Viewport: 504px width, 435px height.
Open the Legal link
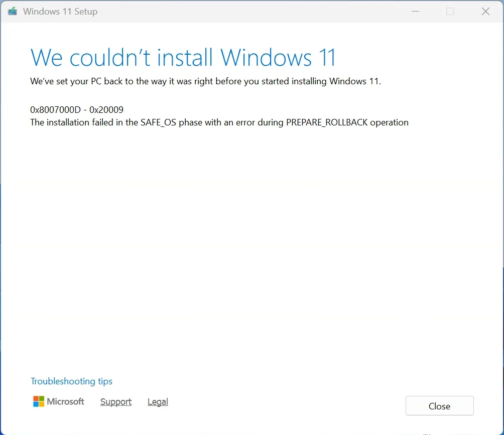(158, 401)
